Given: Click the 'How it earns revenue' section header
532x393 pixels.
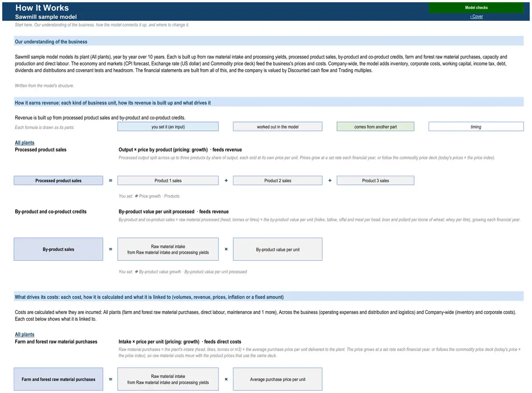Looking at the screenshot, I should pos(269,103).
